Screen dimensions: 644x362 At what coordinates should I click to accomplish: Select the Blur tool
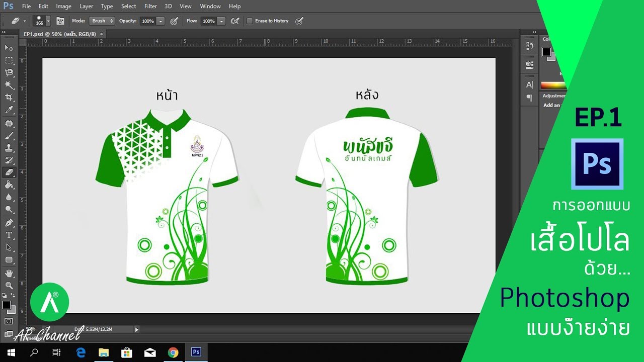click(9, 197)
